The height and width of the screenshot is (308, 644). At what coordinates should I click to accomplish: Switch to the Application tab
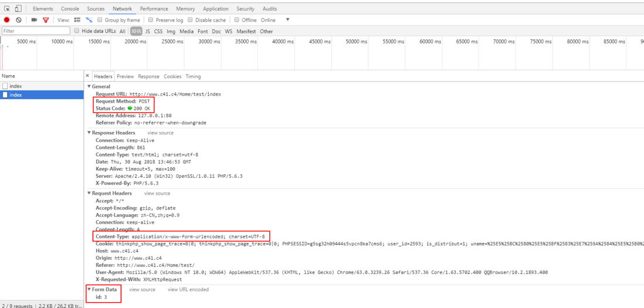216,9
